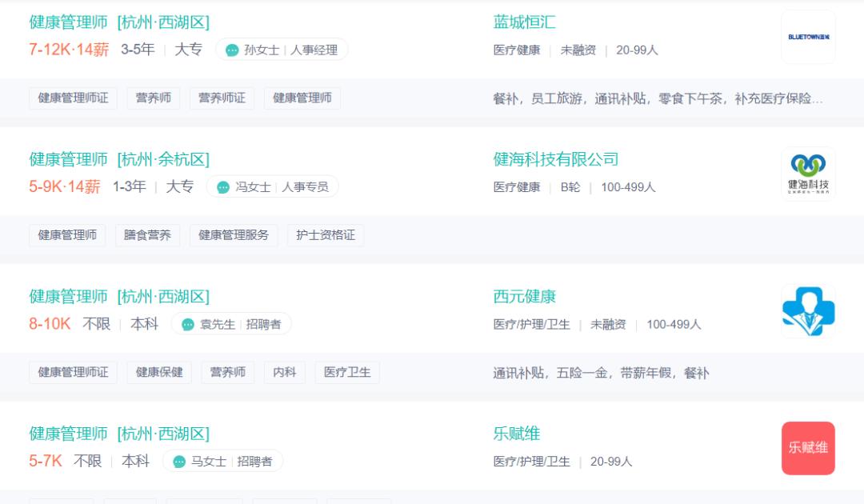
Task: Select the 营养师 skill tag
Action: click(x=153, y=98)
